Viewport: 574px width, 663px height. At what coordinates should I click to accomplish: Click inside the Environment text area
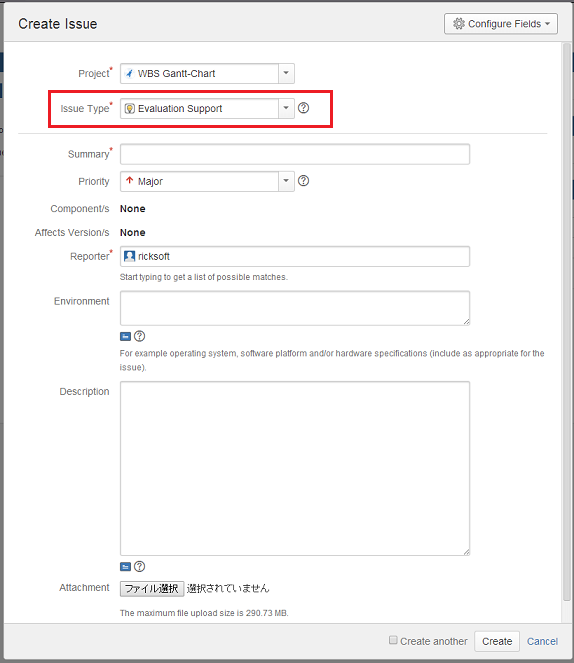[x=295, y=308]
